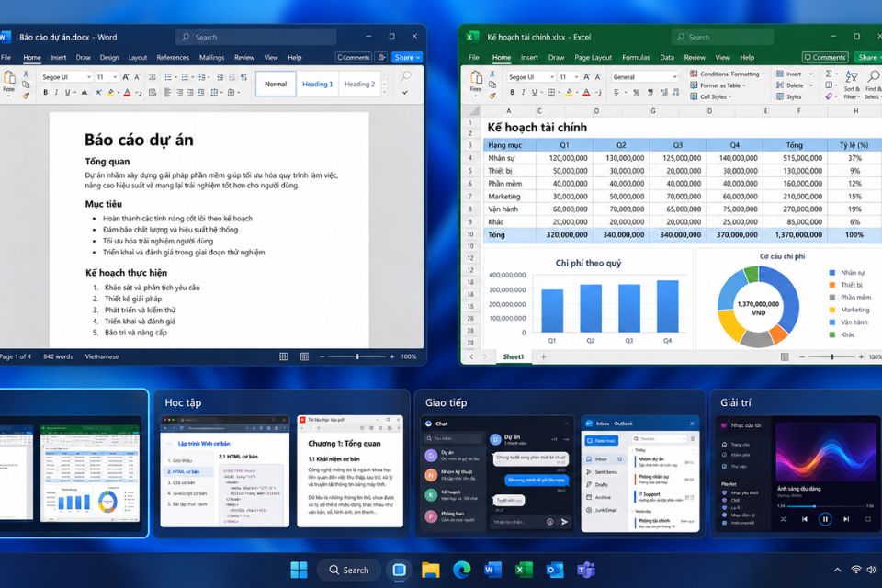Click the text highlight color icon in Word
This screenshot has width=882, height=588.
pos(111,92)
